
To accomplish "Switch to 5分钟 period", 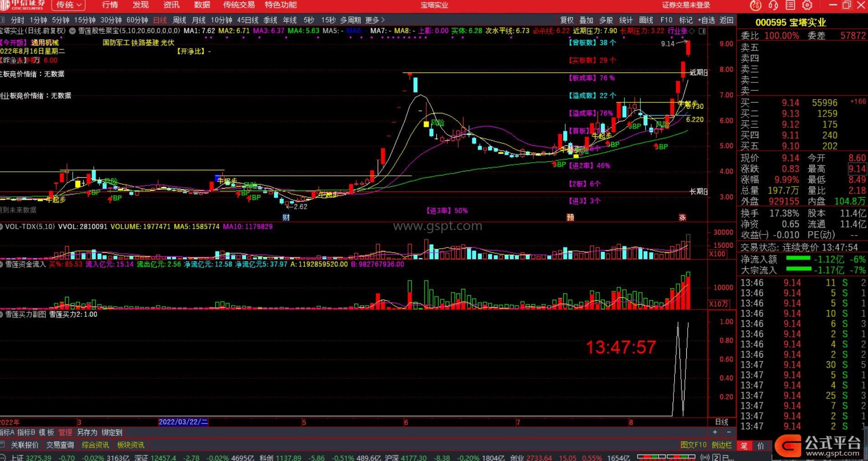I will tap(61, 20).
